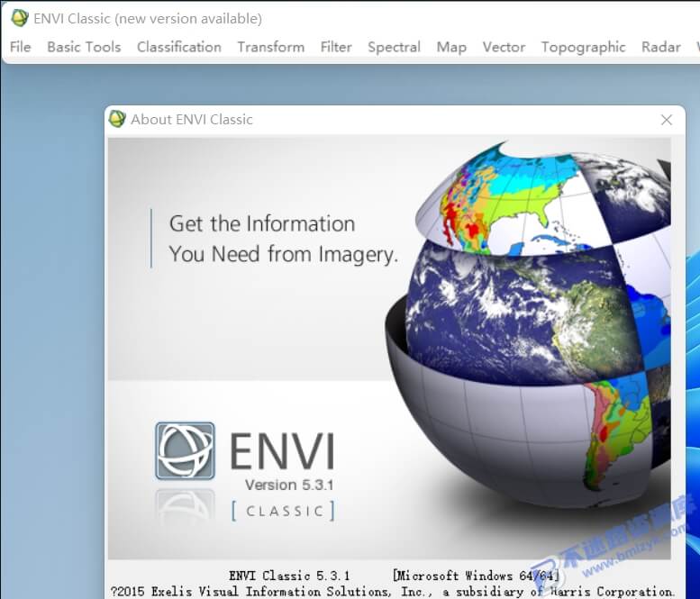Click the 'About ENVI Classic' title text
Screen dimensions: 700x599
[x=192, y=120]
